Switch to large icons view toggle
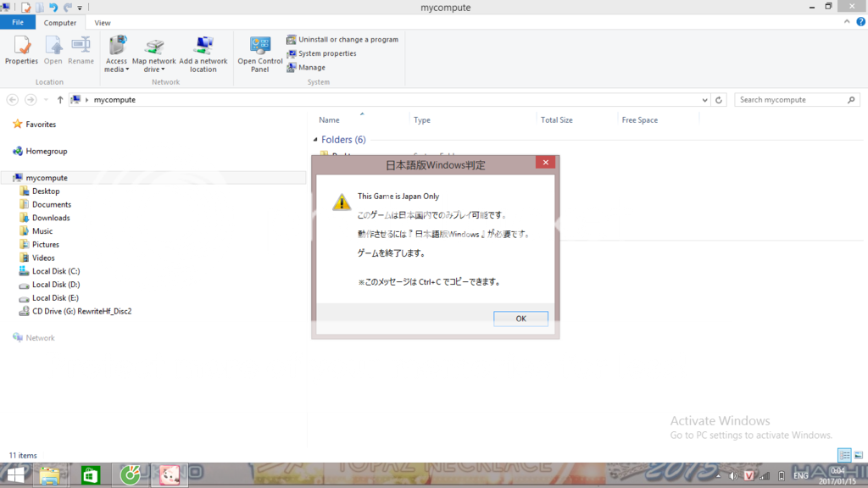Screen dimensions: 868x488 pyautogui.click(x=858, y=455)
